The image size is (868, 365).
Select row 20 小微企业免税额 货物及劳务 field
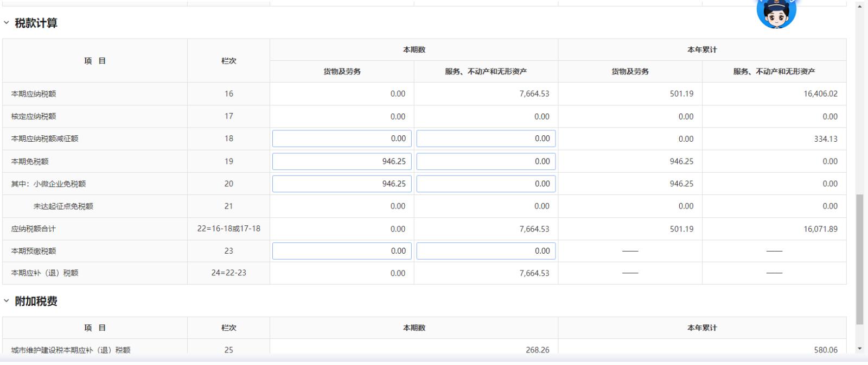342,184
